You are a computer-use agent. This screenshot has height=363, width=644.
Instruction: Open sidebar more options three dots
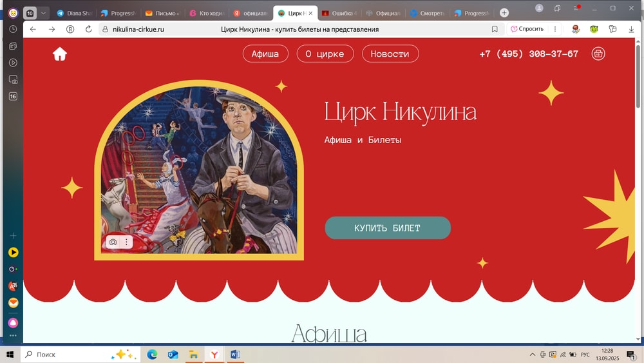13,335
